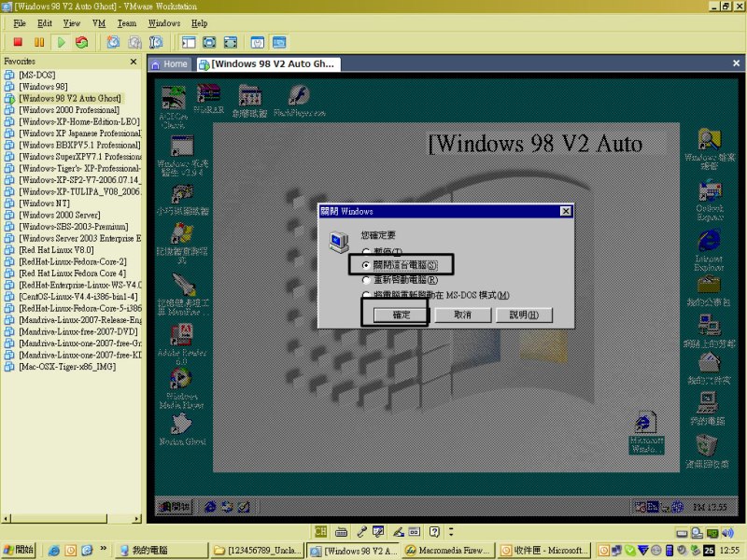Choose the restart in MS-DOS 模式(M) option
The width and height of the screenshot is (747, 560).
pyautogui.click(x=436, y=295)
